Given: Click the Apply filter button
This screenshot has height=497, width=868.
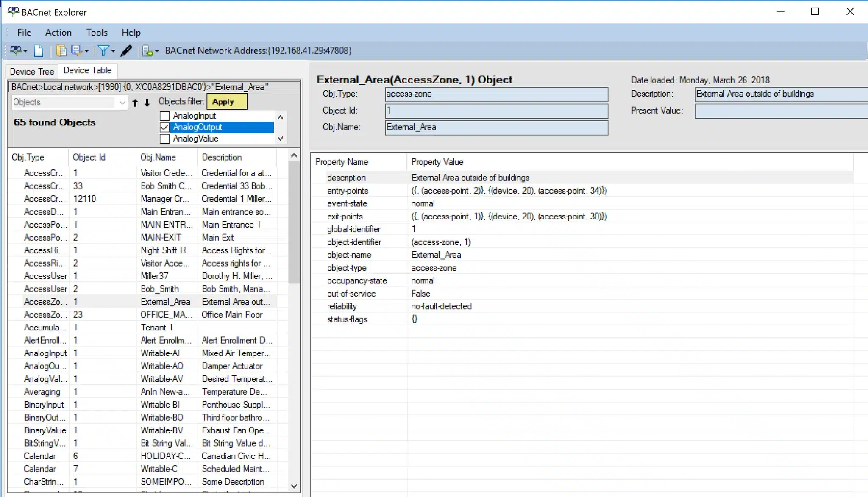Looking at the screenshot, I should (x=226, y=101).
